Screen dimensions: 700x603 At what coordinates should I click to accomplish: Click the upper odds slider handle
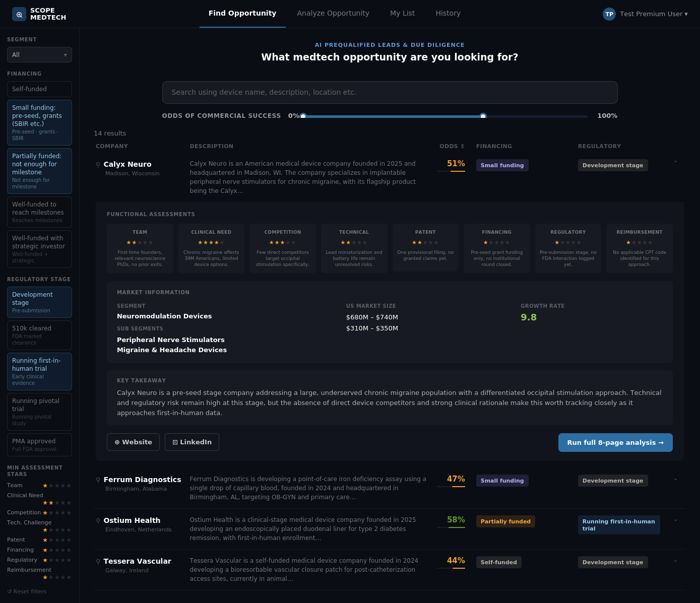point(483,116)
